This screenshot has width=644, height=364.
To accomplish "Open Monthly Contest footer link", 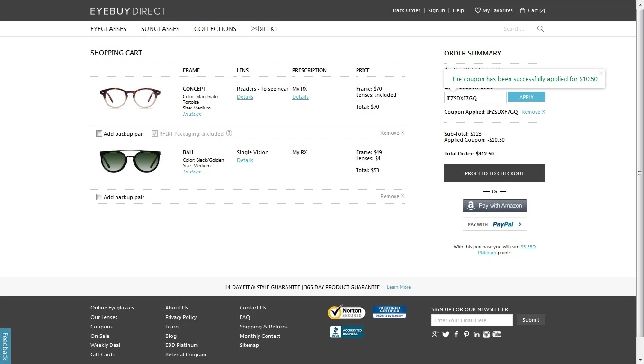I will (x=260, y=336).
